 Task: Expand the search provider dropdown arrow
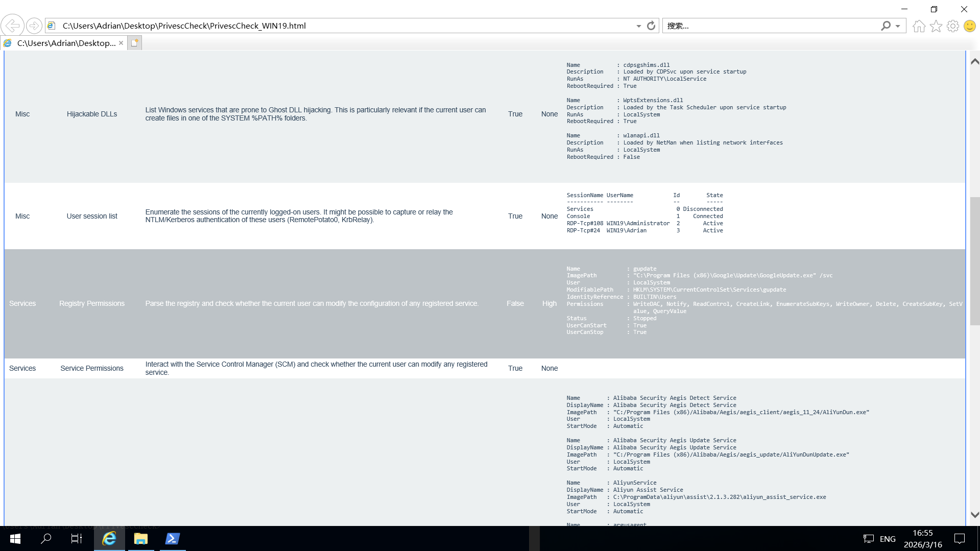coord(898,26)
